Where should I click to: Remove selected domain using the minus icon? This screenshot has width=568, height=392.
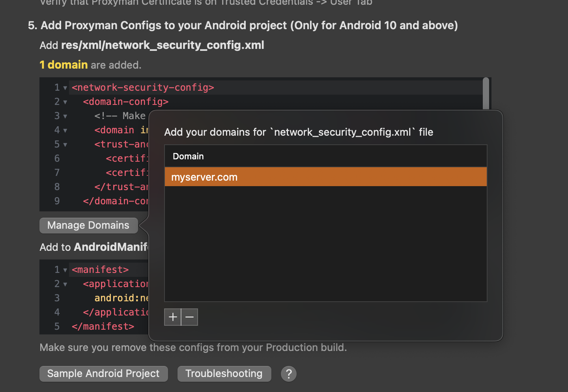(x=189, y=317)
